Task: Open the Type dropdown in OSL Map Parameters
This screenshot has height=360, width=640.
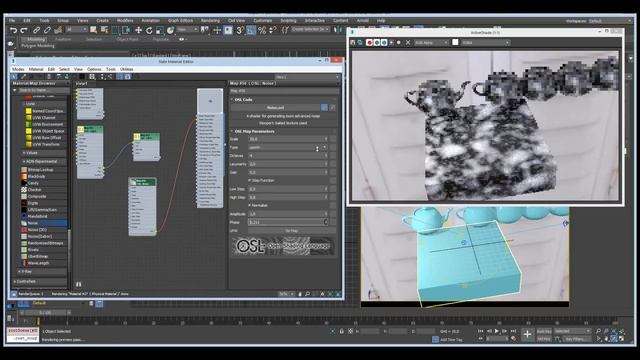Action: pos(288,147)
